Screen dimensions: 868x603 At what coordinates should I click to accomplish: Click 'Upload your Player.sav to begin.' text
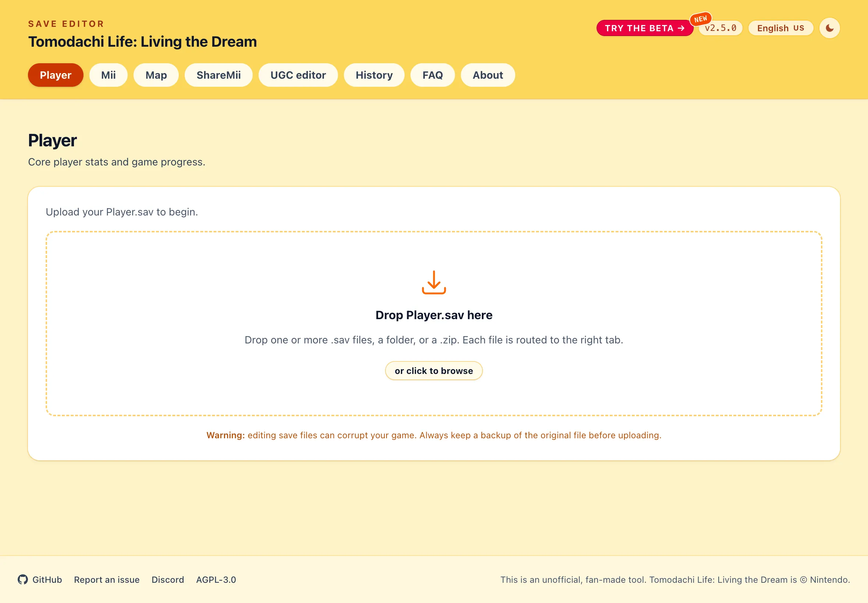[x=122, y=212]
